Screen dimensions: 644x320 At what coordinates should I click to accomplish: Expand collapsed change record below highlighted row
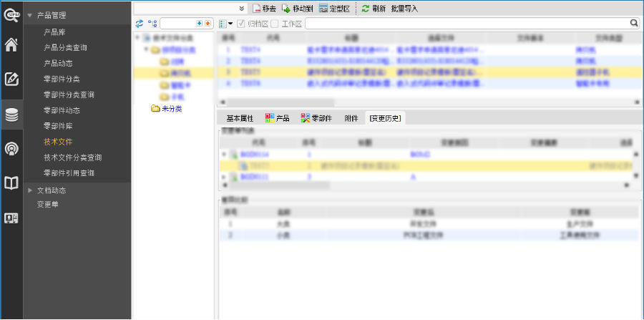(224, 177)
